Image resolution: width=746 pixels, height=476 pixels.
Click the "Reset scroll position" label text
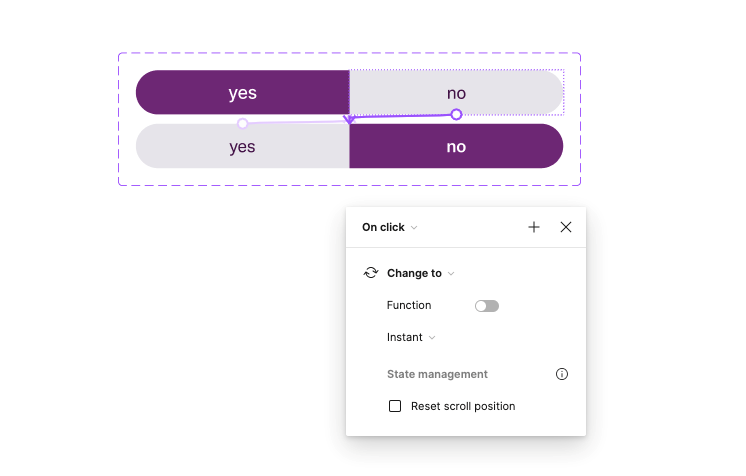click(x=463, y=406)
